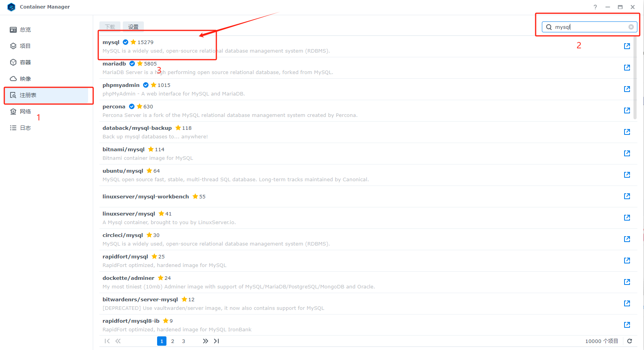
Task: Jump to the first results page
Action: click(x=107, y=341)
